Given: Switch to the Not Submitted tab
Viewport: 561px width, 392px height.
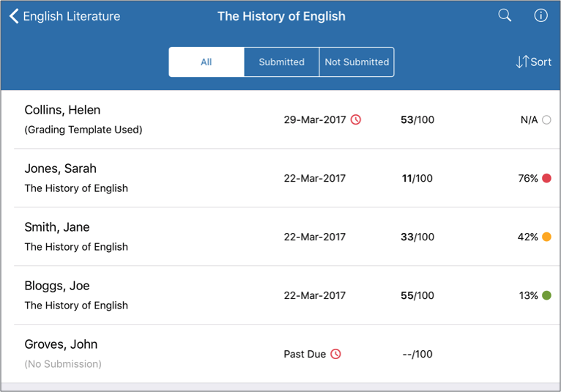Looking at the screenshot, I should tap(357, 62).
